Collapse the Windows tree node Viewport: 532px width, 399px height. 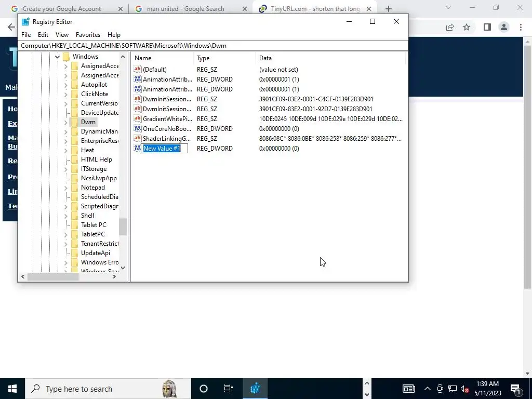[x=57, y=57]
